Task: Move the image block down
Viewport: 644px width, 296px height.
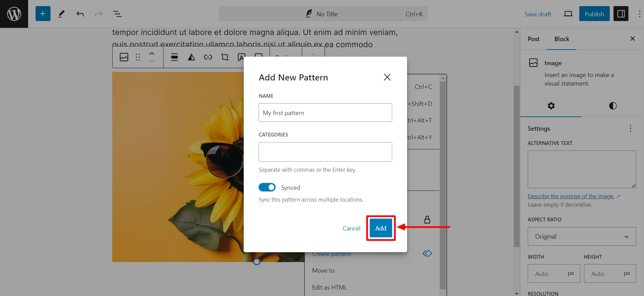Action: [x=152, y=61]
